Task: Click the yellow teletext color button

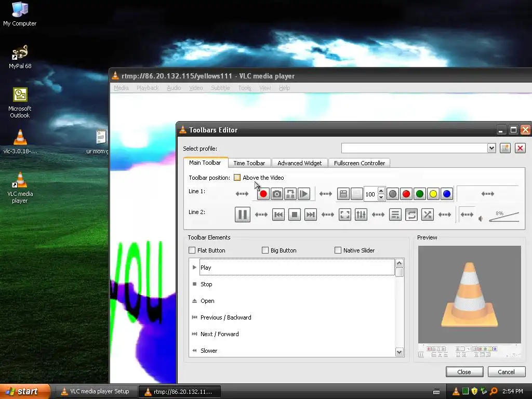Action: point(433,194)
